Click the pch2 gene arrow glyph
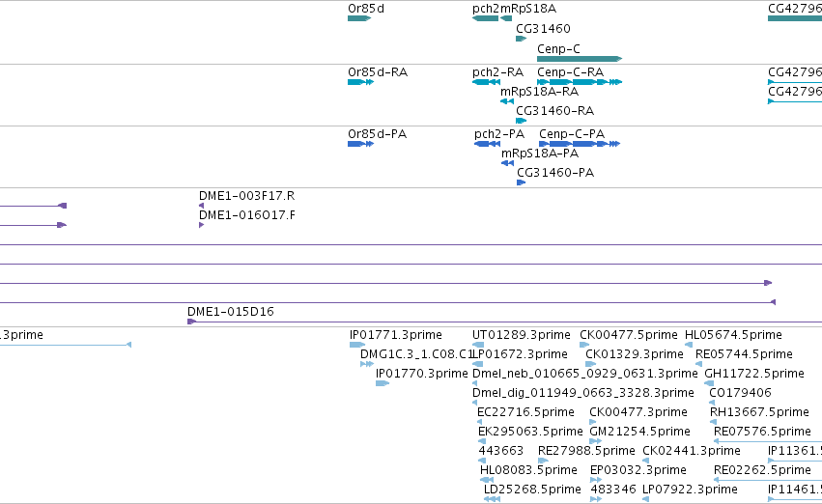 (486, 19)
